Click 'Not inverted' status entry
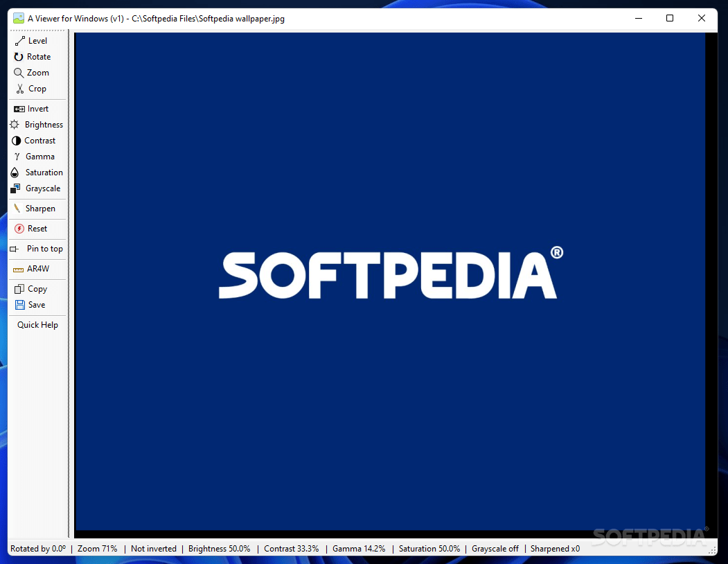The image size is (728, 564). pos(154,549)
